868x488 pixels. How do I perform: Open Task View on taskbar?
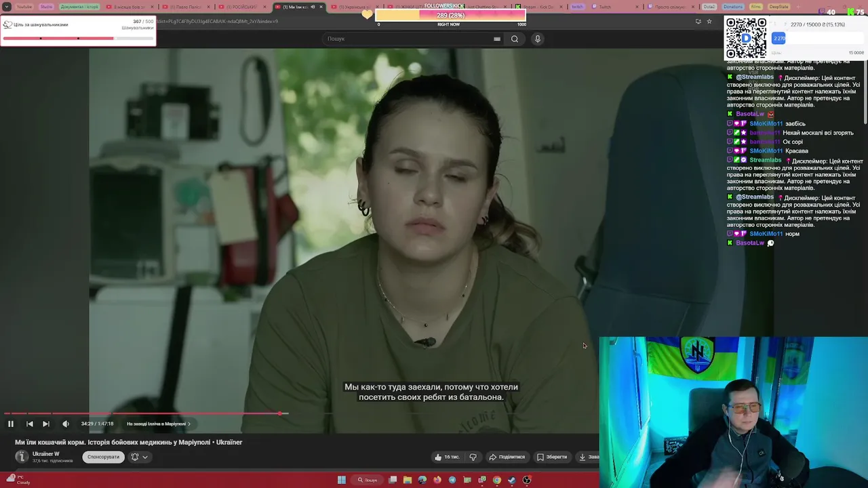tap(393, 480)
